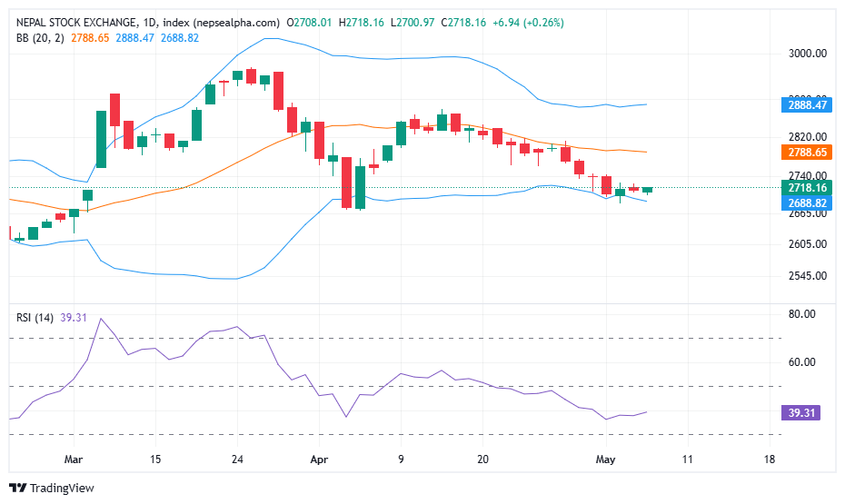
Task: Click the 60.00 RSI axis tick
Action: pyautogui.click(x=802, y=361)
